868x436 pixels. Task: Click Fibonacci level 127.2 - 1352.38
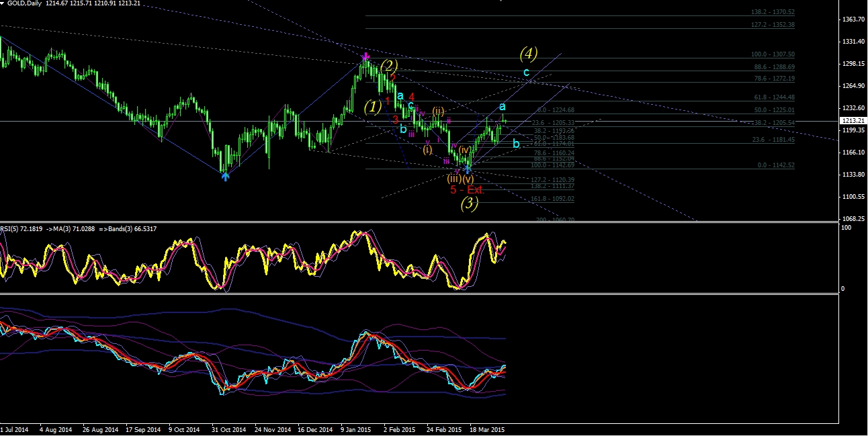[x=773, y=25]
